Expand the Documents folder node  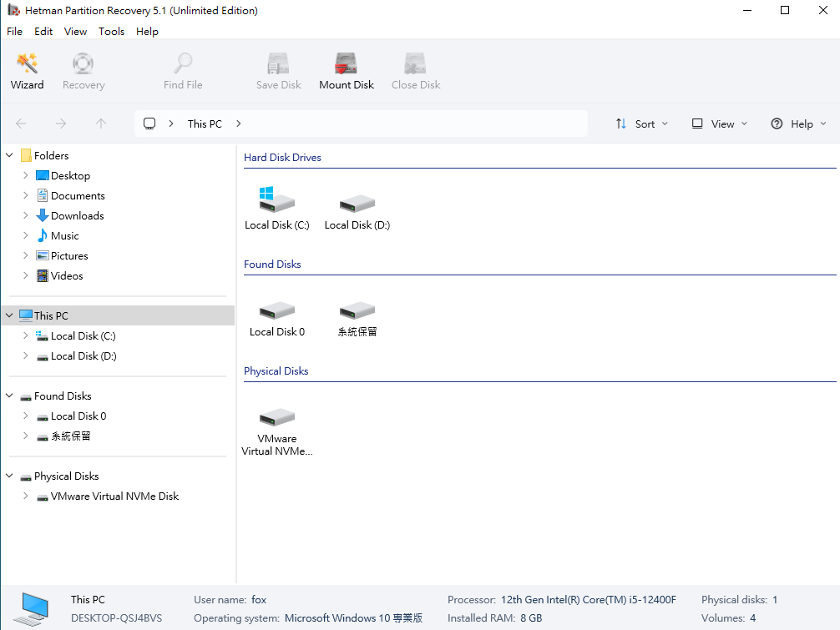coord(25,195)
